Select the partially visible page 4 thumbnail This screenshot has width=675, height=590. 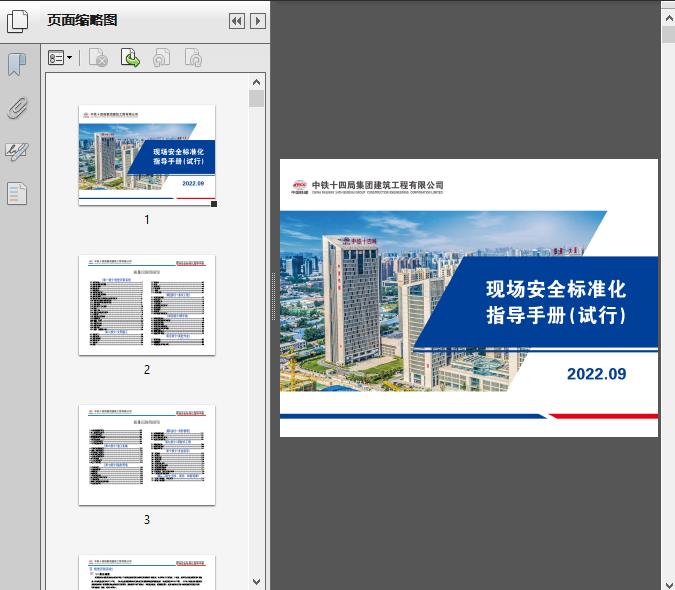point(147,572)
